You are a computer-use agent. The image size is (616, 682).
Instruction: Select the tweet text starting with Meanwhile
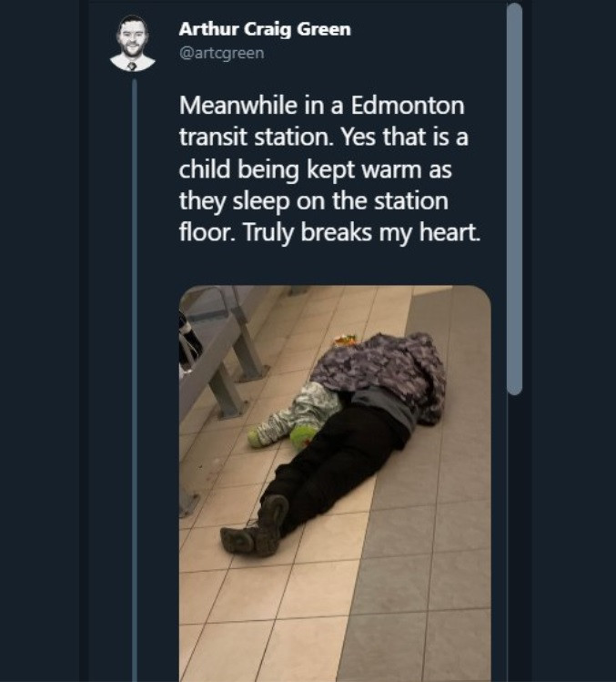pyautogui.click(x=330, y=168)
